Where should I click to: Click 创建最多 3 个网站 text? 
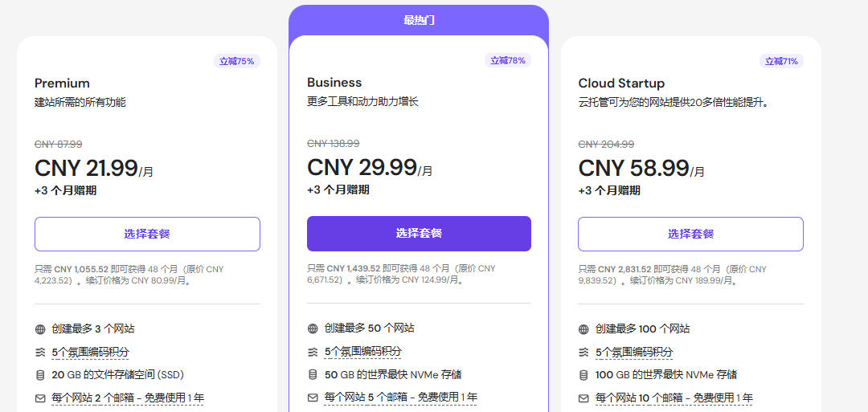pyautogui.click(x=93, y=329)
